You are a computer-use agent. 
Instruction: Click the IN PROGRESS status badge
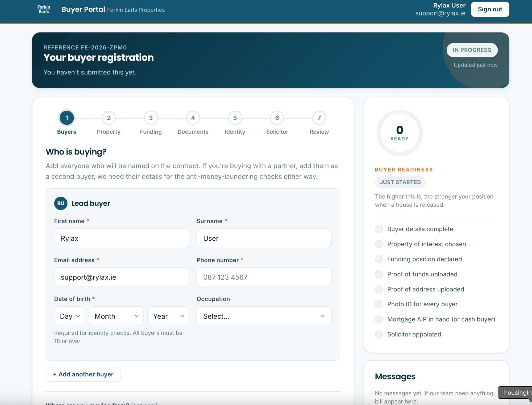pyautogui.click(x=472, y=50)
